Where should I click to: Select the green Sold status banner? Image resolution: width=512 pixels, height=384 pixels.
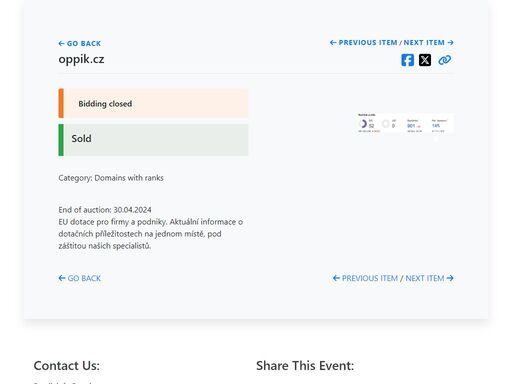(x=153, y=140)
